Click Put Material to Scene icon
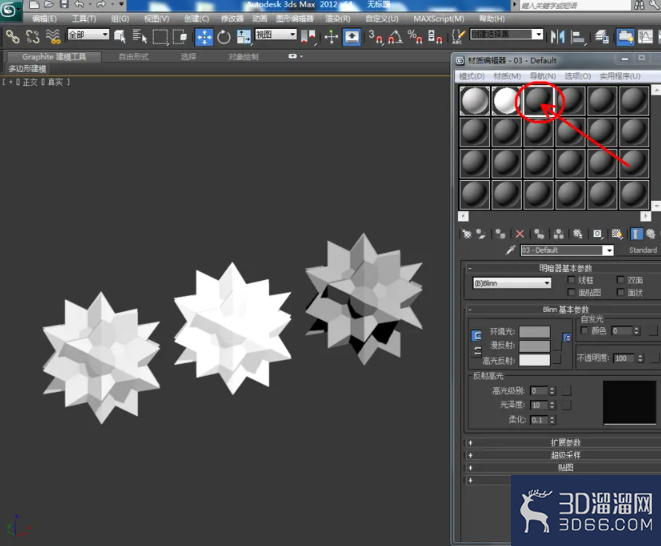This screenshot has width=661, height=546. tap(481, 234)
